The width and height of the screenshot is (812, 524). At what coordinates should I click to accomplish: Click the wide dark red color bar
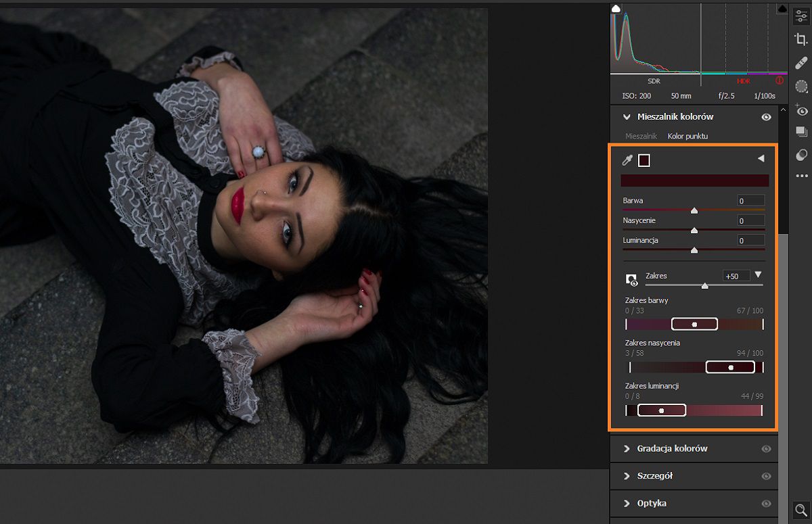pos(695,181)
